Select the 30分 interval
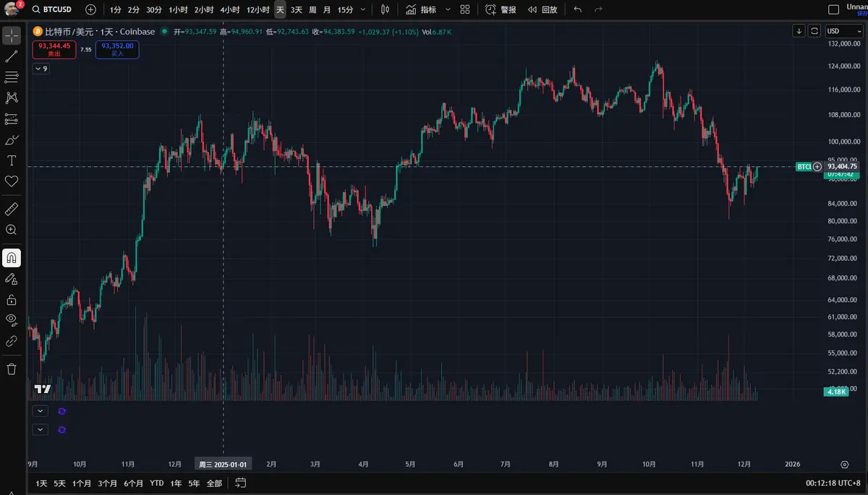This screenshot has height=495, width=868. coord(153,9)
